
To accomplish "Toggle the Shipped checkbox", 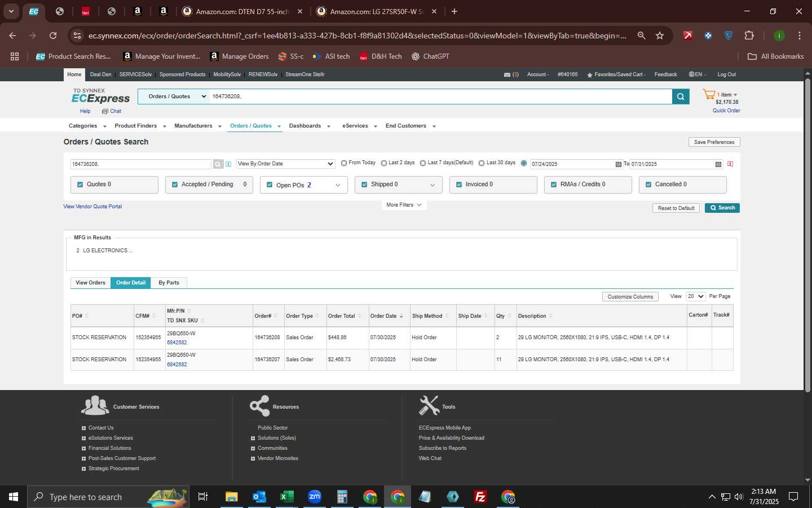I will click(x=364, y=185).
